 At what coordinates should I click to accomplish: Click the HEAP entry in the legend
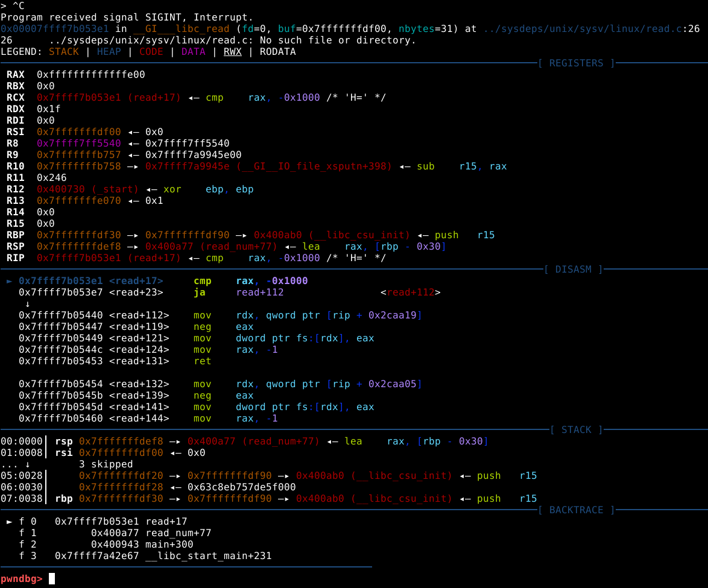tap(109, 52)
